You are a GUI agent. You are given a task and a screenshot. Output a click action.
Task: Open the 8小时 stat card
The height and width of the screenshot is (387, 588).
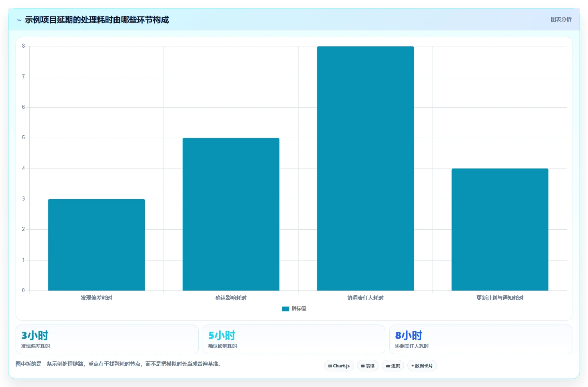(481, 339)
